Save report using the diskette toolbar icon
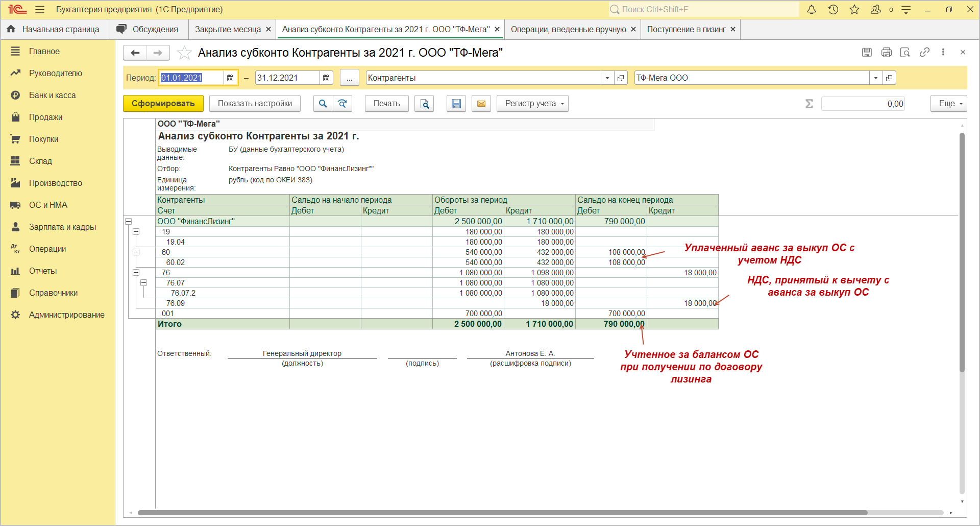This screenshot has width=980, height=526. point(456,104)
